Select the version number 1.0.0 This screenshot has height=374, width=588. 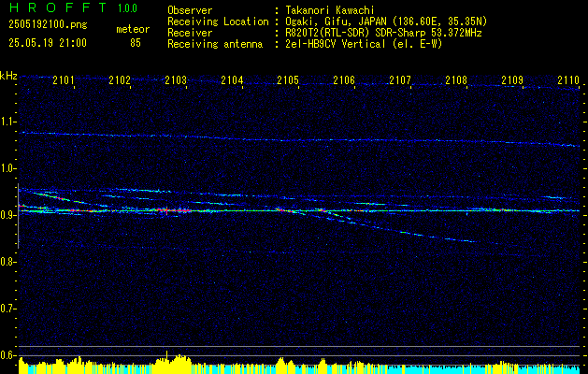pyautogui.click(x=127, y=7)
